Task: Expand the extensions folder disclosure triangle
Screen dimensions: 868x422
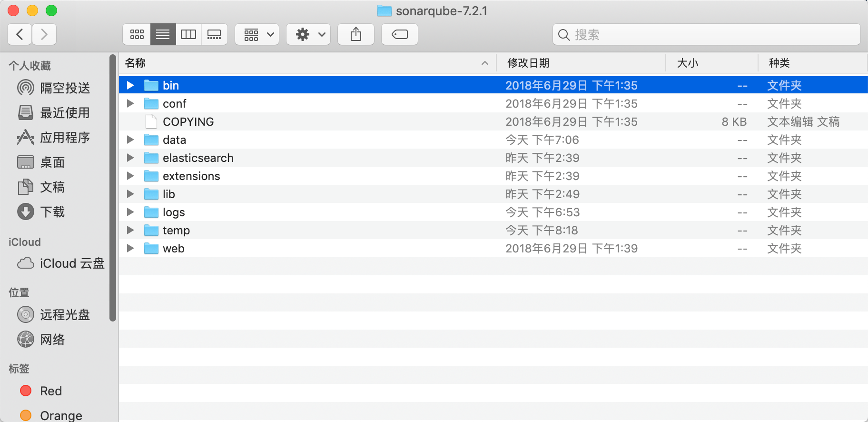Action: [130, 176]
